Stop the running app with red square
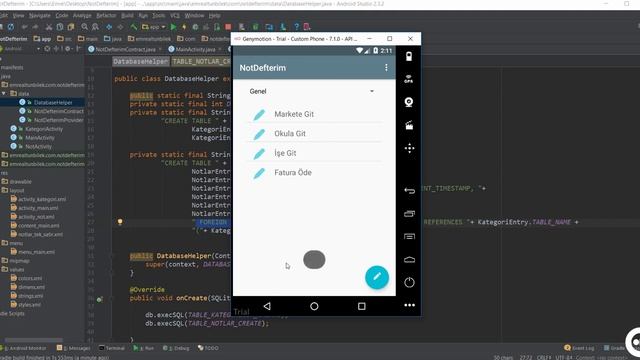This screenshot has height=360, width=640. pyautogui.click(x=228, y=27)
